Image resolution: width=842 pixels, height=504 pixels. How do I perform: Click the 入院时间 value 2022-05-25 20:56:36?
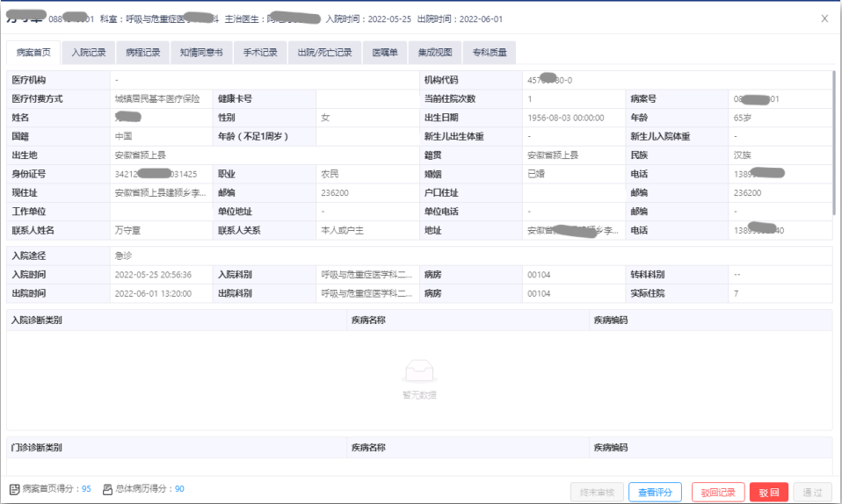[x=153, y=275]
